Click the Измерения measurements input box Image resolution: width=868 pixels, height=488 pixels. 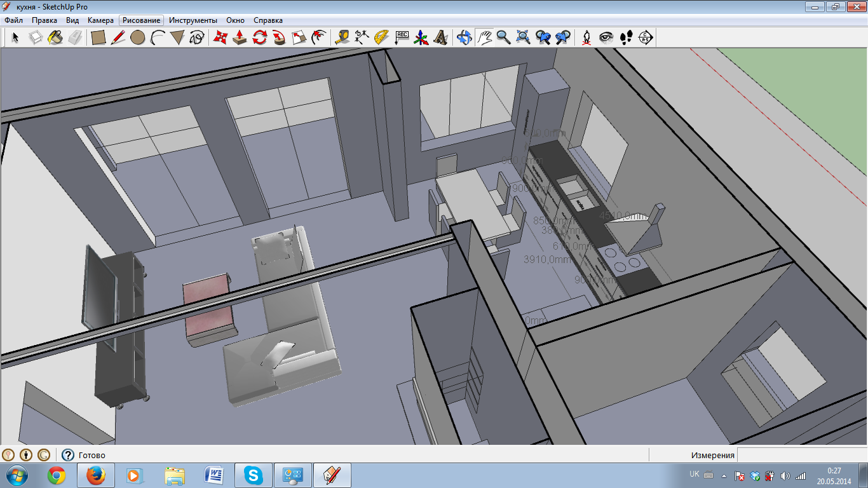802,455
